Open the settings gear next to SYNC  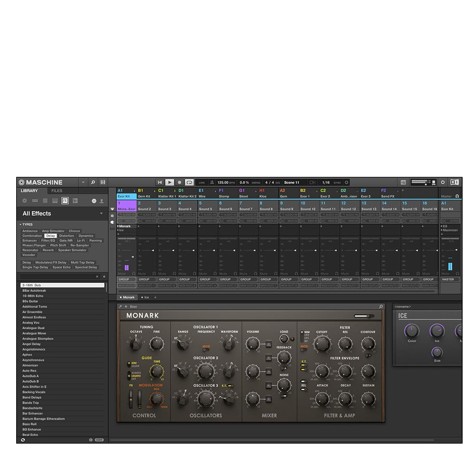coord(347,182)
